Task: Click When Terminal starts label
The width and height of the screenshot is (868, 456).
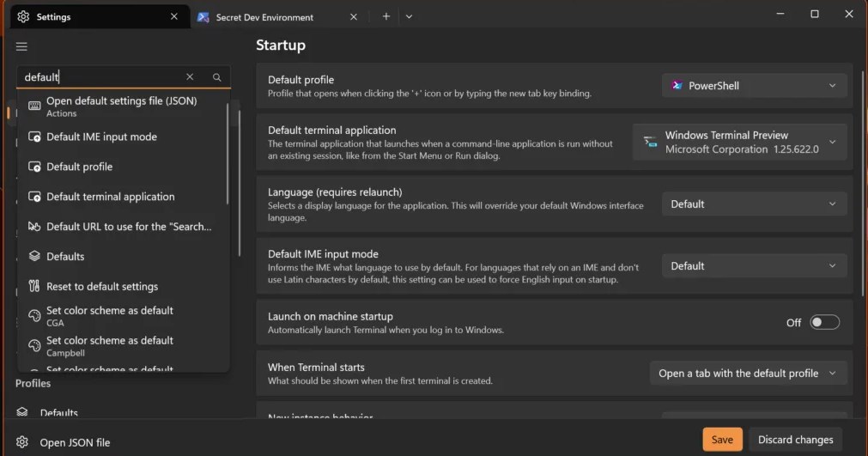Action: click(x=316, y=368)
